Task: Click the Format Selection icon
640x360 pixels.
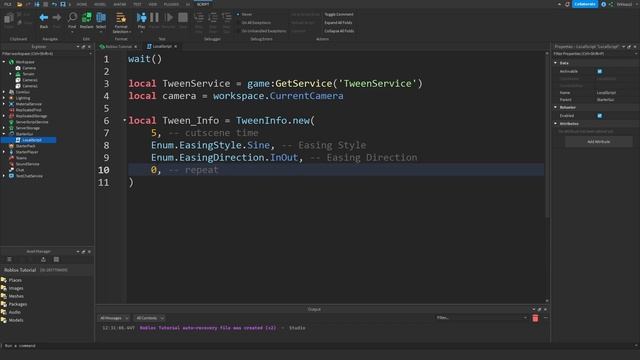Action: [121, 18]
